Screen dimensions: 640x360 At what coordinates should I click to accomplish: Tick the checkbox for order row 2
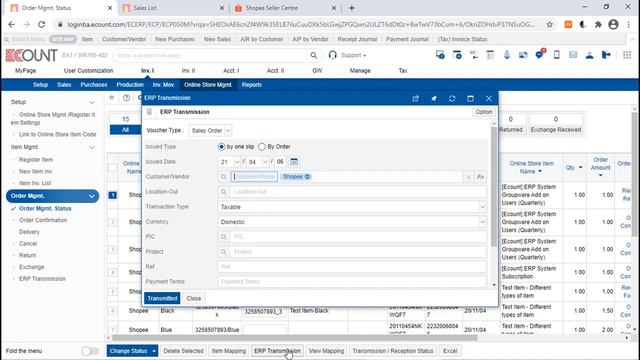(112, 222)
